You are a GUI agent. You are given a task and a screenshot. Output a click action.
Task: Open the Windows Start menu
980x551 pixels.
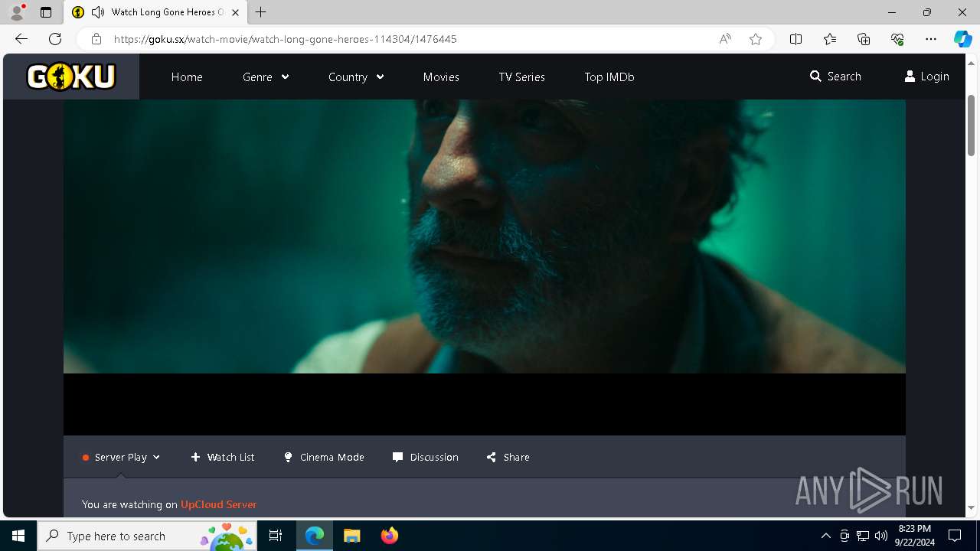(18, 536)
